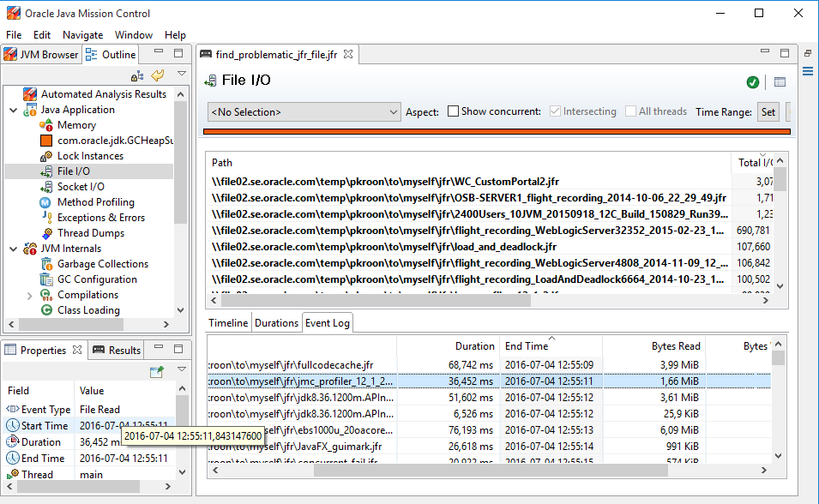Switch to the JVM Browser tab

tap(41, 55)
